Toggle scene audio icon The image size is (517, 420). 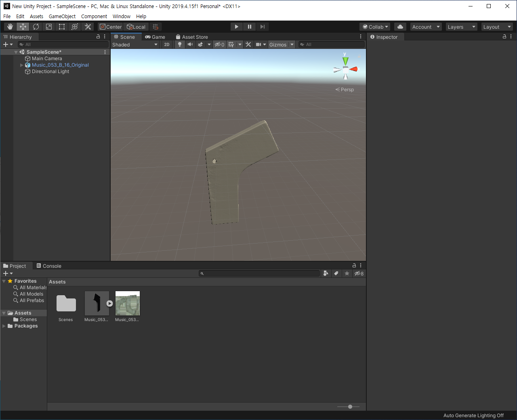(x=190, y=44)
